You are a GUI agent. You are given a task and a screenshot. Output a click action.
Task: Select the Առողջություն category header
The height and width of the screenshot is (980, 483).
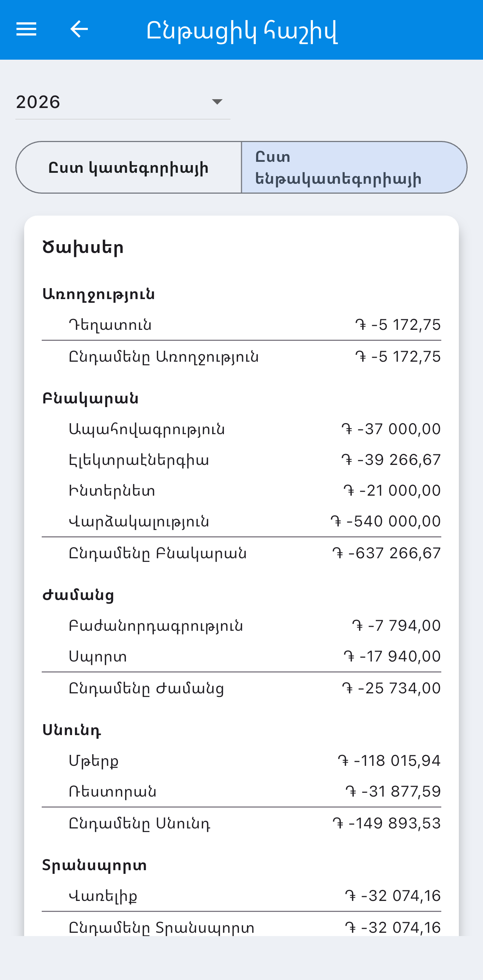pyautogui.click(x=98, y=294)
